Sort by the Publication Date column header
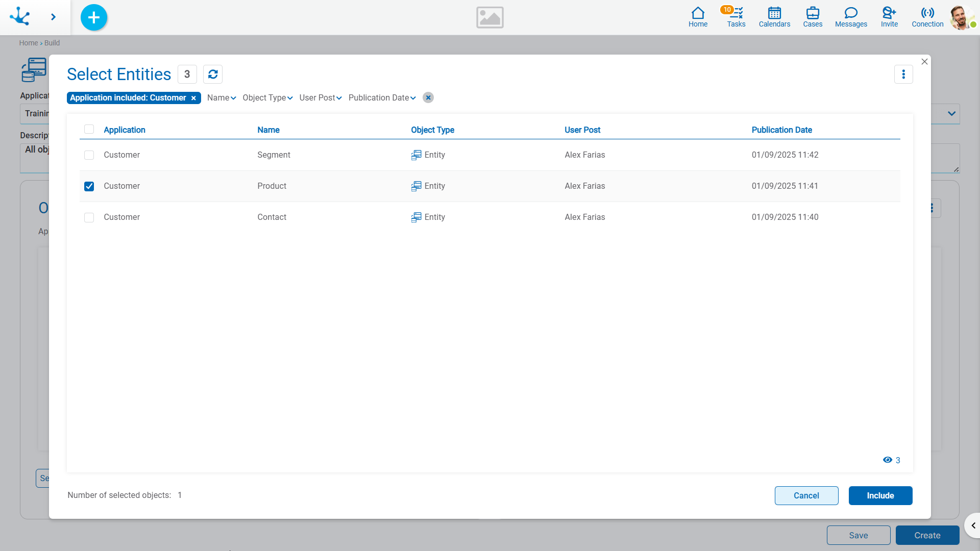 pyautogui.click(x=781, y=130)
